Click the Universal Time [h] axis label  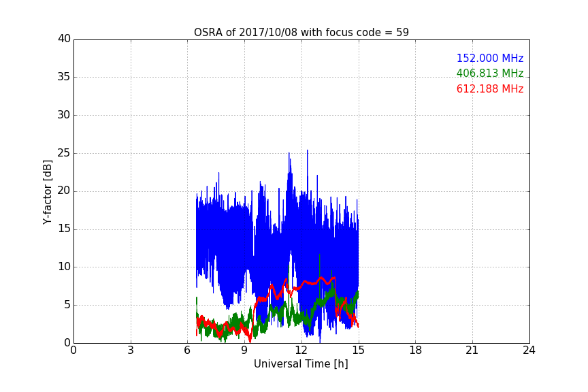pyautogui.click(x=301, y=364)
